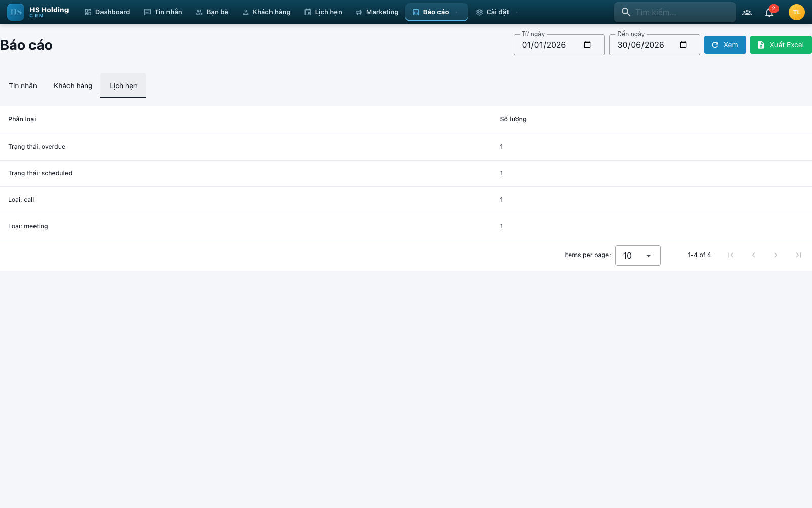This screenshot has height=508, width=812.
Task: Open the Đến ngày calendar picker icon
Action: click(x=683, y=45)
